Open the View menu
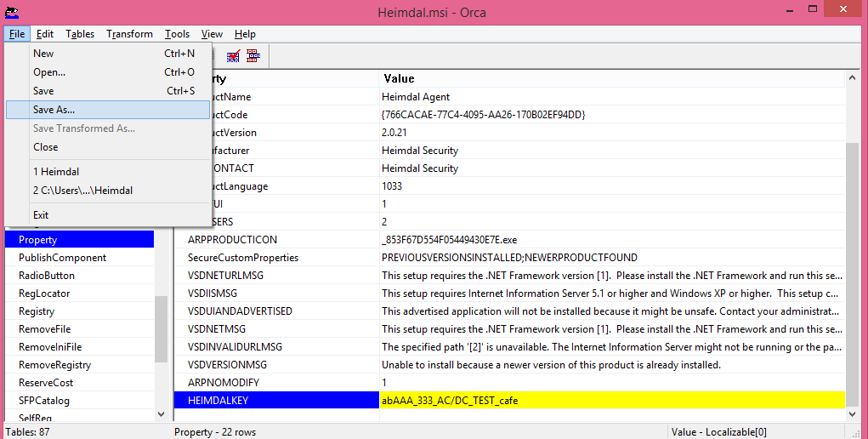 [x=212, y=34]
